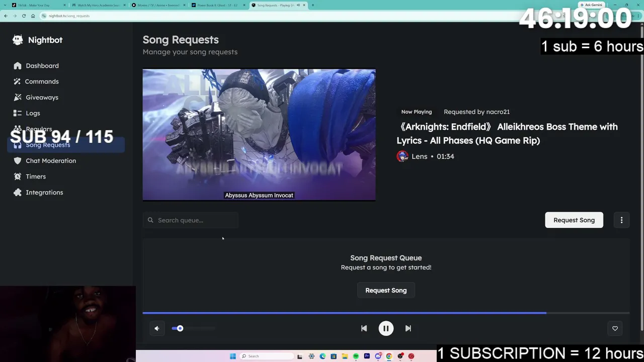The height and width of the screenshot is (362, 644).
Task: Expand the browser tab search dropdown
Action: click(x=6, y=5)
